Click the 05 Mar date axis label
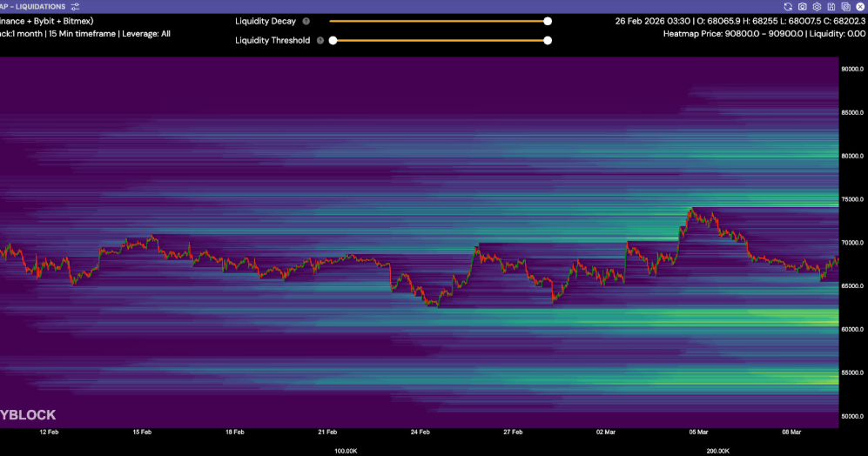The height and width of the screenshot is (456, 868). click(698, 433)
